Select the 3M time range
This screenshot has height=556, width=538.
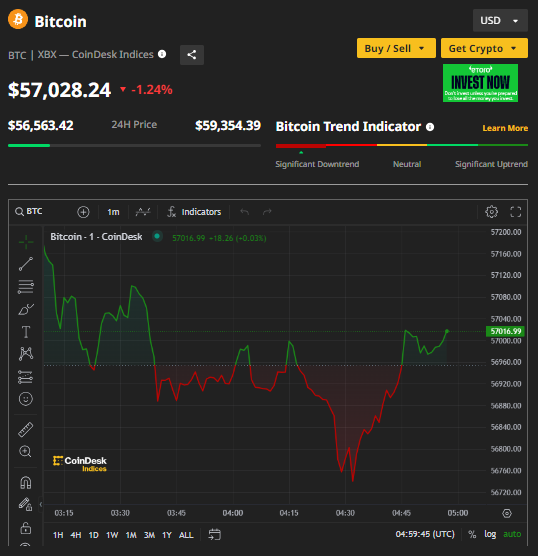coord(149,535)
